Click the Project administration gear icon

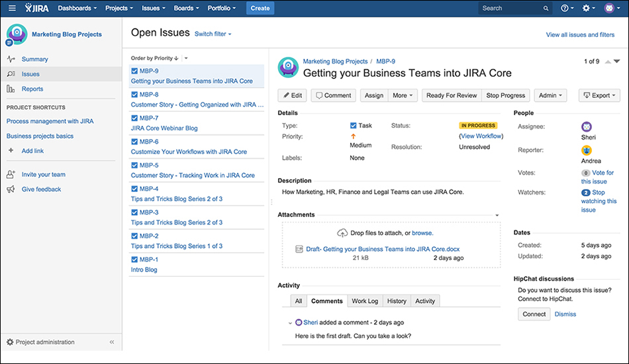10,342
